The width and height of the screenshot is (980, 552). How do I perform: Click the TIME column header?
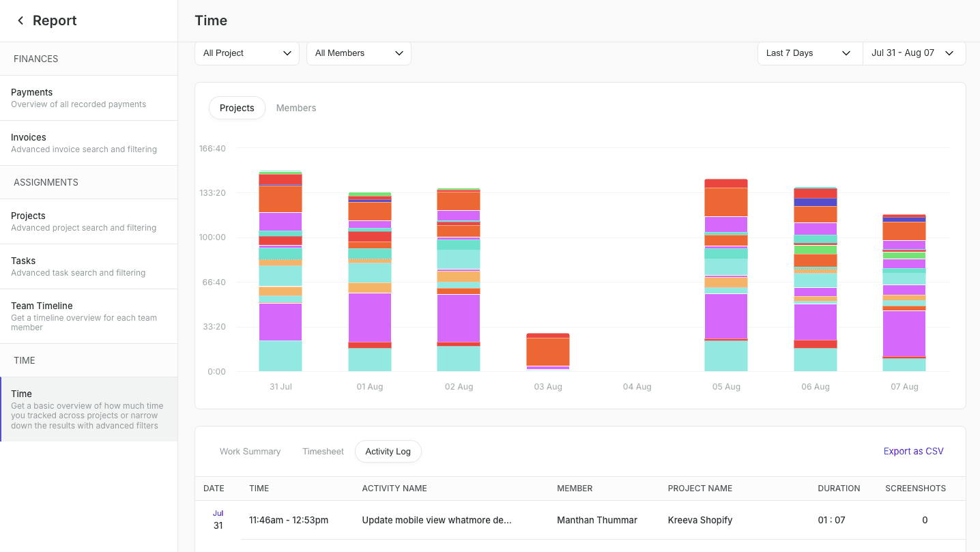(x=259, y=489)
